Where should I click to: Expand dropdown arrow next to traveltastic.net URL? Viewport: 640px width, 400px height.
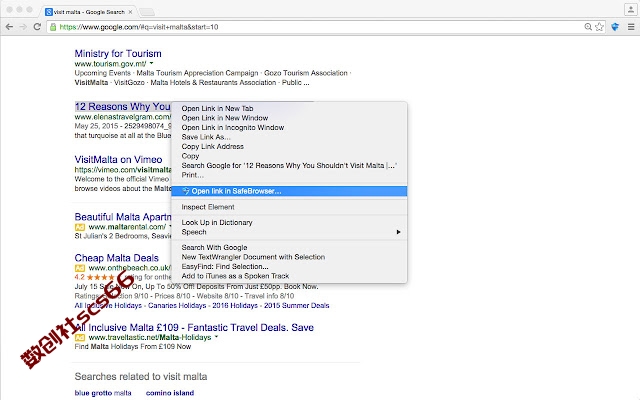pos(216,337)
